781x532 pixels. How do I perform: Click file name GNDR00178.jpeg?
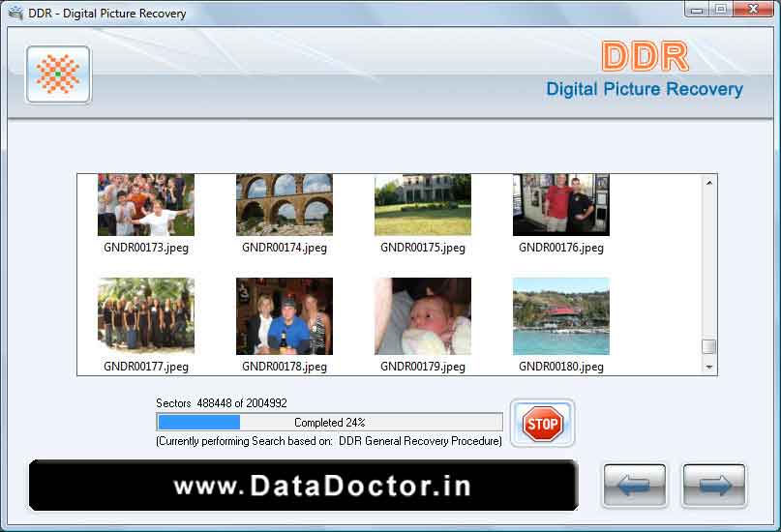285,367
